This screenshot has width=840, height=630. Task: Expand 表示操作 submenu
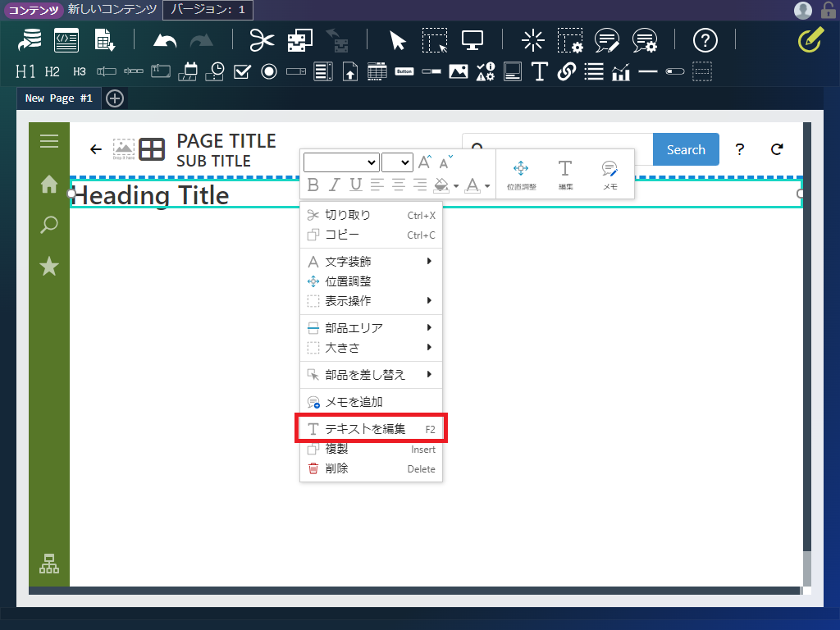click(x=372, y=301)
